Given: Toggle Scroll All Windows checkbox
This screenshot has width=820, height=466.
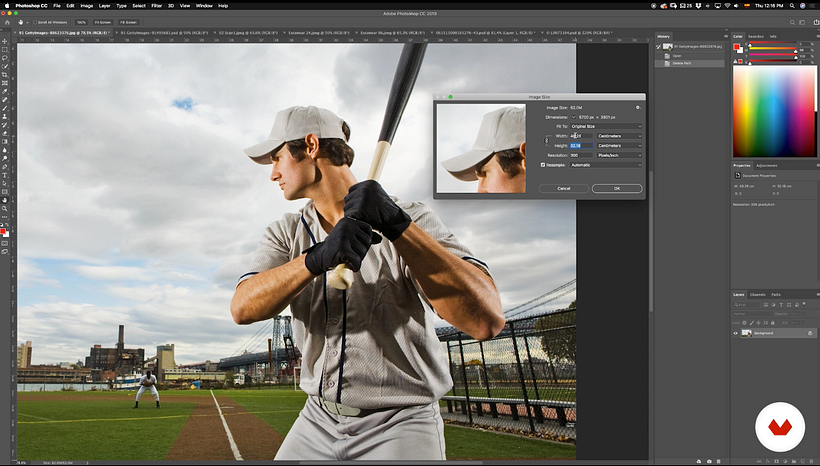Looking at the screenshot, I should [x=35, y=22].
